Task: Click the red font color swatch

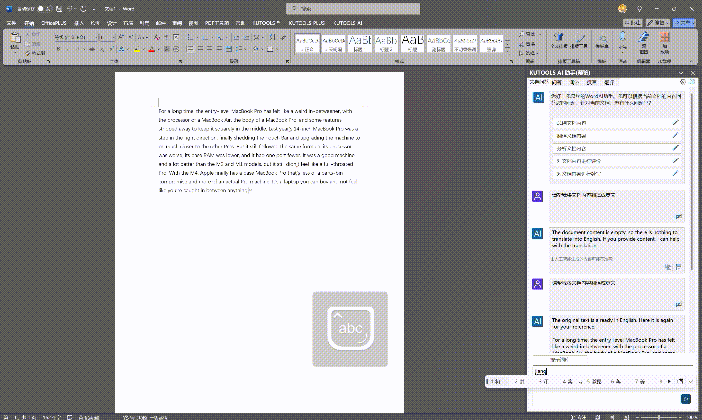Action: click(x=151, y=48)
